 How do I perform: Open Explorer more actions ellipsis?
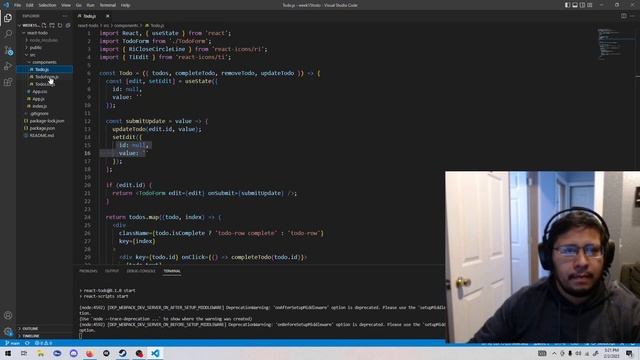point(65,16)
